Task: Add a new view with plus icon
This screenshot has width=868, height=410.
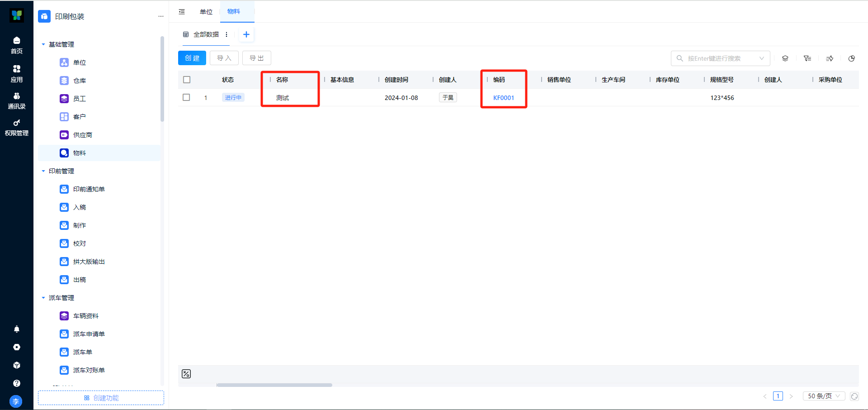Action: pyautogui.click(x=246, y=34)
